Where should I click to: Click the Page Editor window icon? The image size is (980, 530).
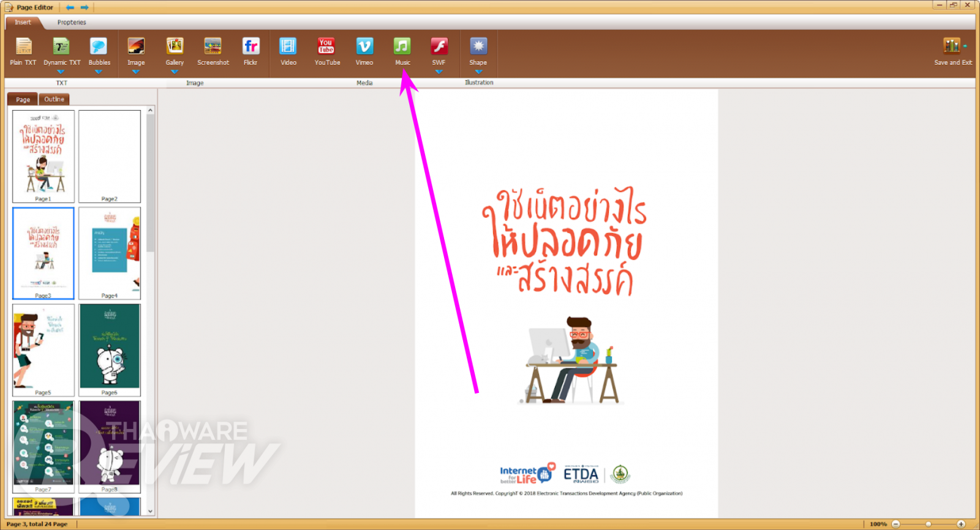(9, 7)
